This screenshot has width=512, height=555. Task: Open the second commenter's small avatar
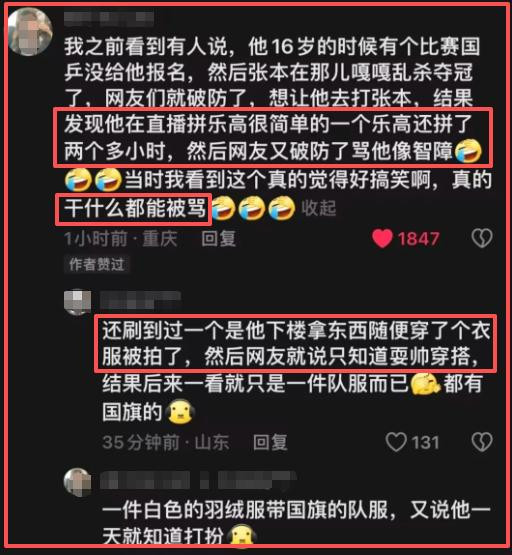77,303
